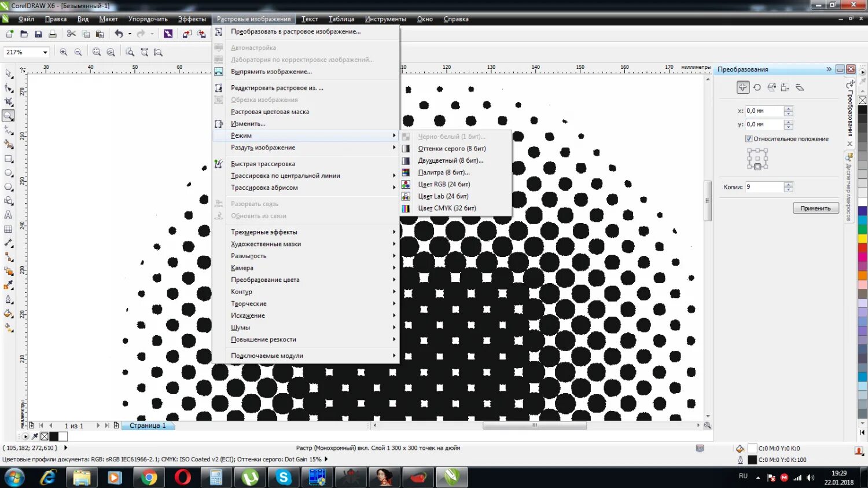Click the Cut scissors icon
The image size is (868, 488).
tap(71, 34)
